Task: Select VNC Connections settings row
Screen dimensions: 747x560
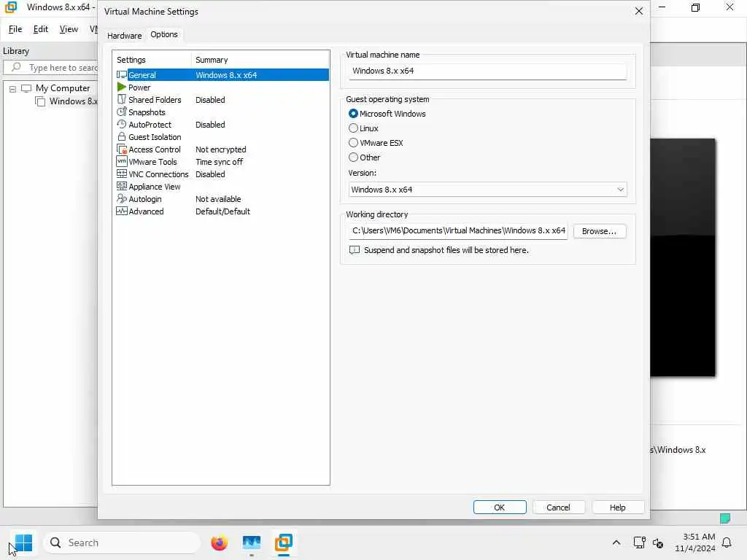Action: [220, 174]
